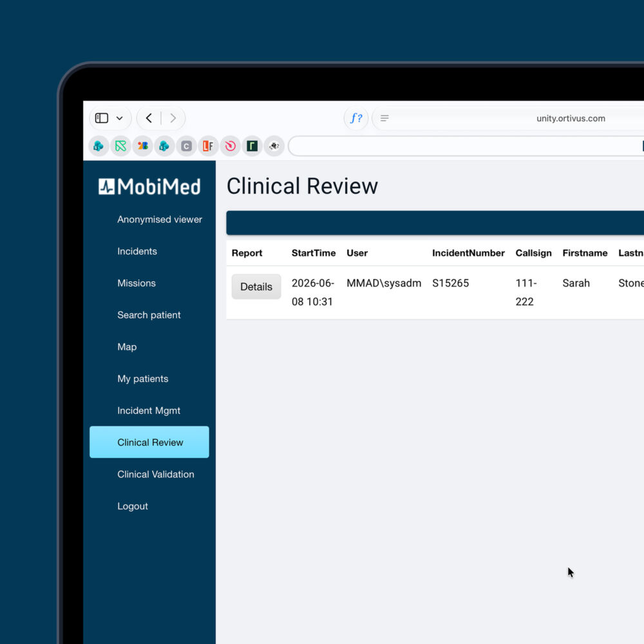Open Details for incident S15265
Image resolution: width=644 pixels, height=644 pixels.
coord(256,287)
